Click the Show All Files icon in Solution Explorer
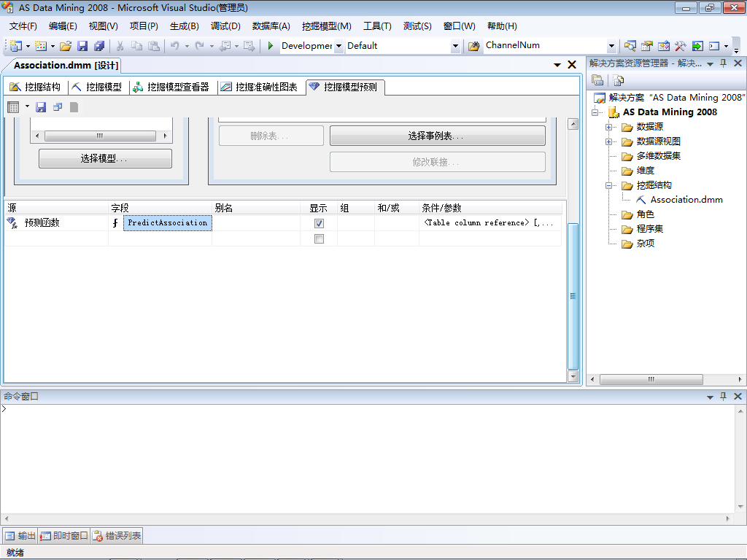 [x=618, y=80]
